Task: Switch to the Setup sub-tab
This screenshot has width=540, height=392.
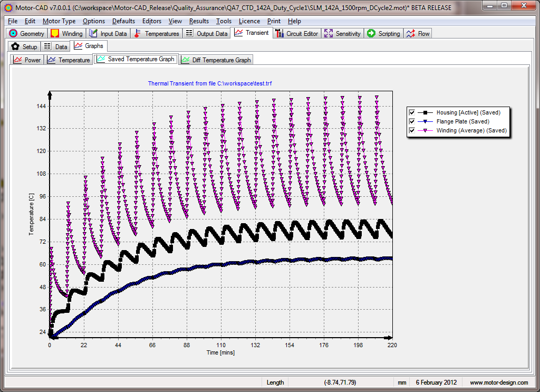Action: 24,46
